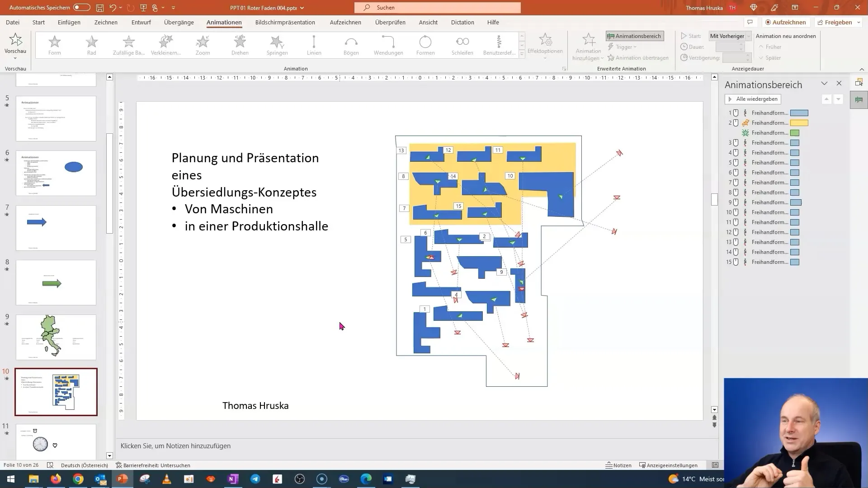
Task: Choose the Zufällige Balken animation
Action: (129, 45)
